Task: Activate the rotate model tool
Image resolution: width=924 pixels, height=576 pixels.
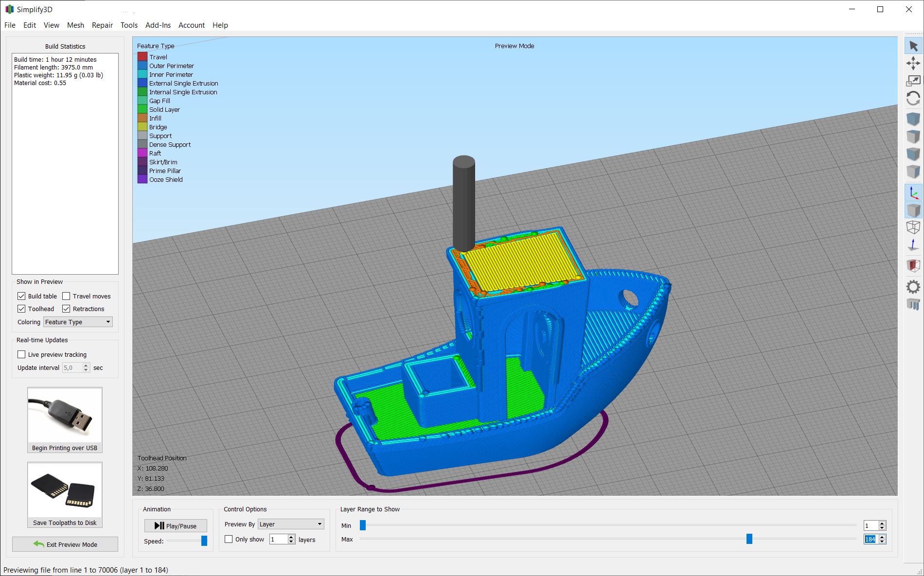Action: (913, 98)
